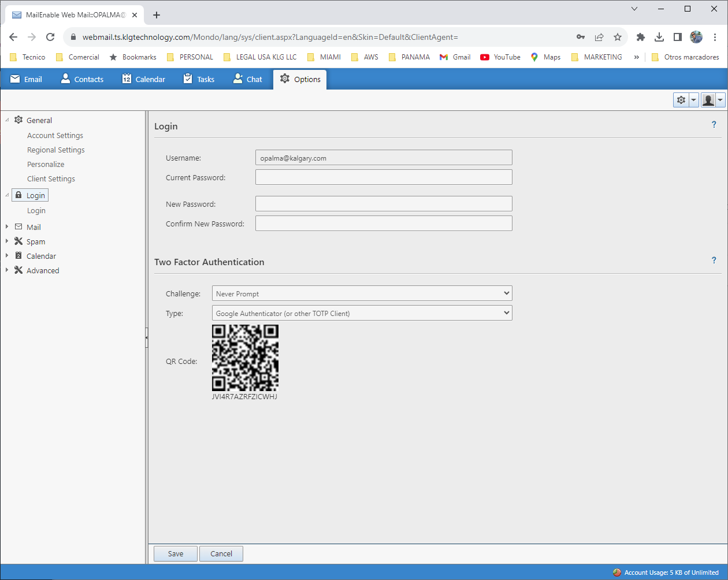Screen dimensions: 728x580
Task: Click the Save button
Action: 176,553
